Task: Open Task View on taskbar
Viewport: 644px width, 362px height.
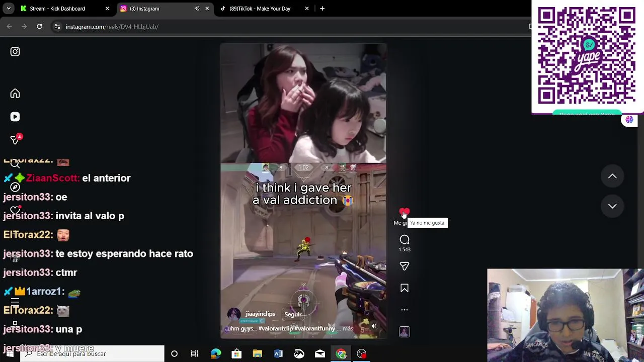Action: point(195,354)
